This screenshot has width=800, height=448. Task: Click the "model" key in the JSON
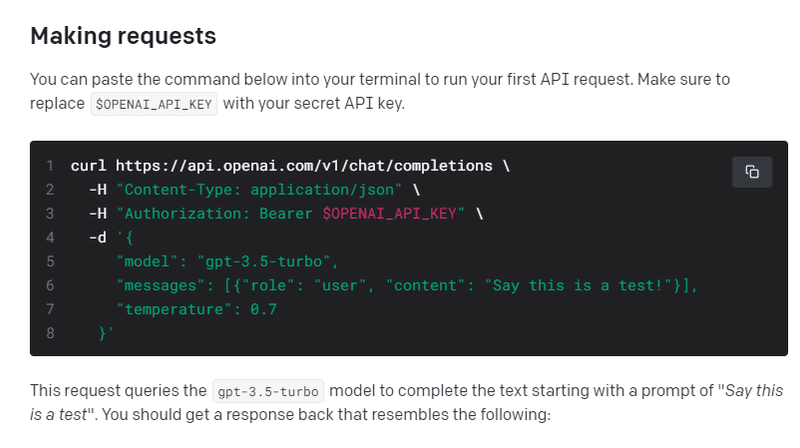pos(146,262)
